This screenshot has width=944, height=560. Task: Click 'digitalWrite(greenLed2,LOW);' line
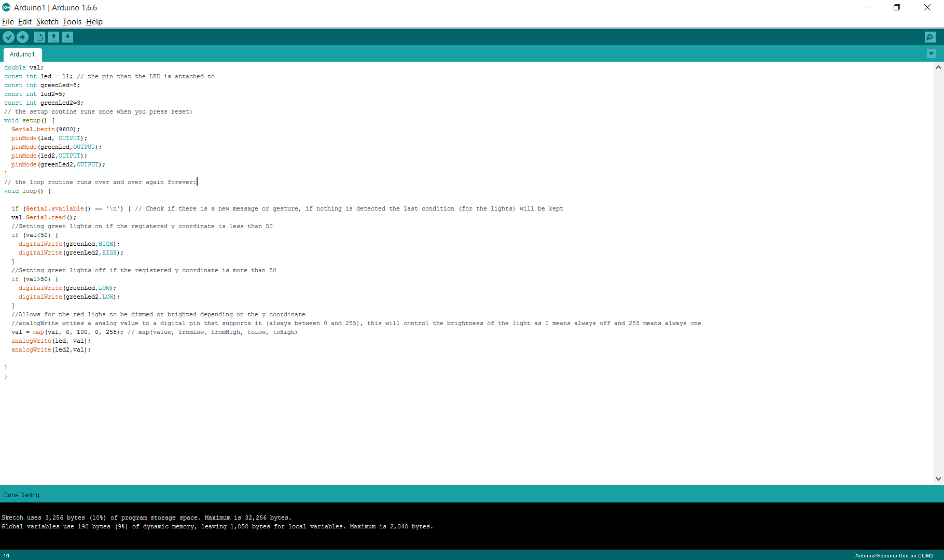[x=70, y=297]
